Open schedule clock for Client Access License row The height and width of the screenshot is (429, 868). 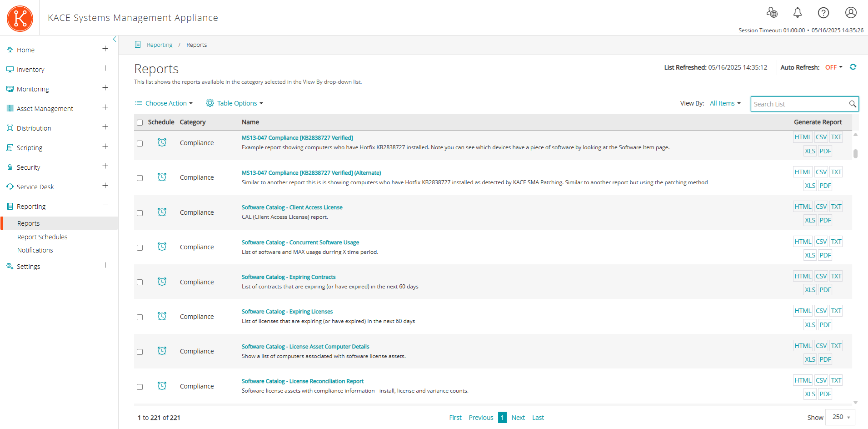click(x=162, y=212)
